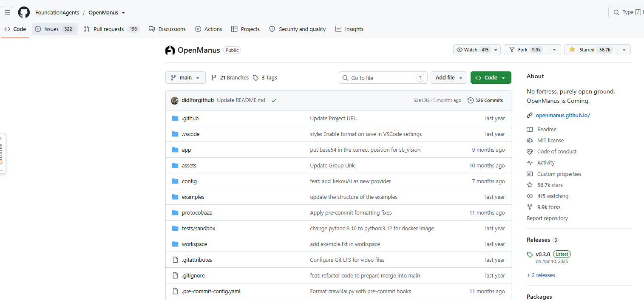The width and height of the screenshot is (644, 300).
Task: Open the hamburger navigation menu
Action: click(x=7, y=12)
